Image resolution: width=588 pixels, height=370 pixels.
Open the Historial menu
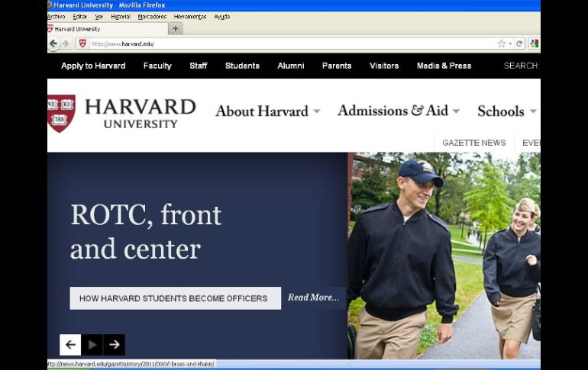(x=121, y=16)
